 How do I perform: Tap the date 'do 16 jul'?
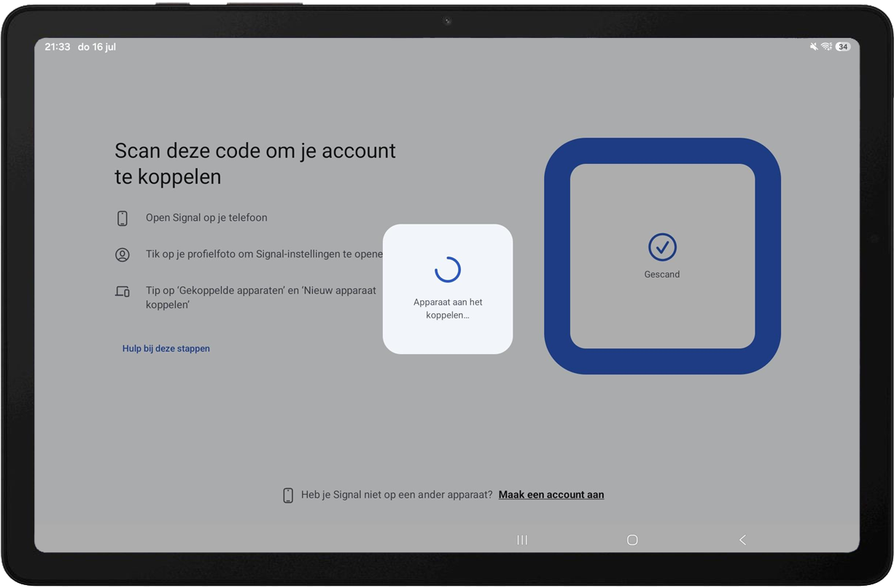click(97, 47)
